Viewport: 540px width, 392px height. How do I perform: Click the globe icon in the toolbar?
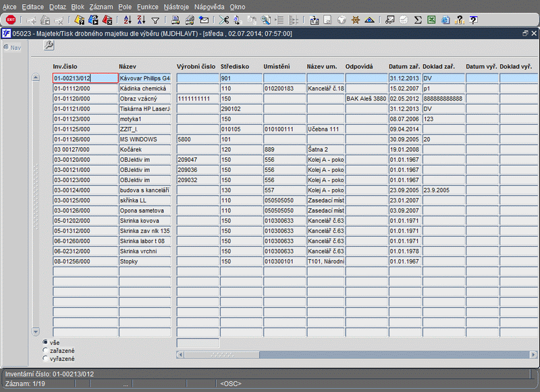point(342,20)
